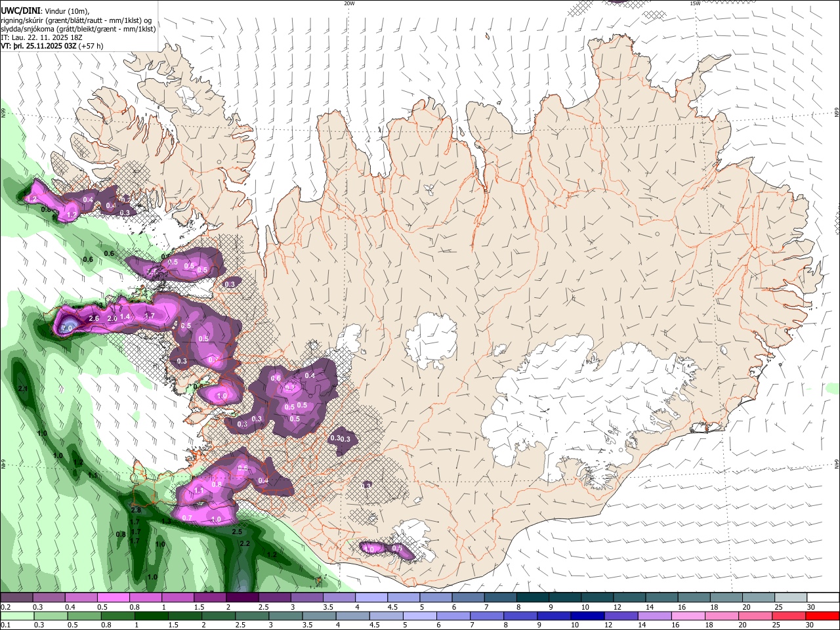Top legend: pick pink swatch between 0.5 and 0.8
Viewport: 840px width, 630px height.
click(x=113, y=598)
